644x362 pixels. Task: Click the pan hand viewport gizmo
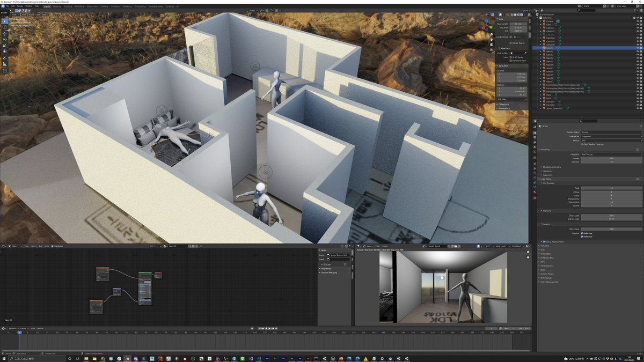(492, 40)
